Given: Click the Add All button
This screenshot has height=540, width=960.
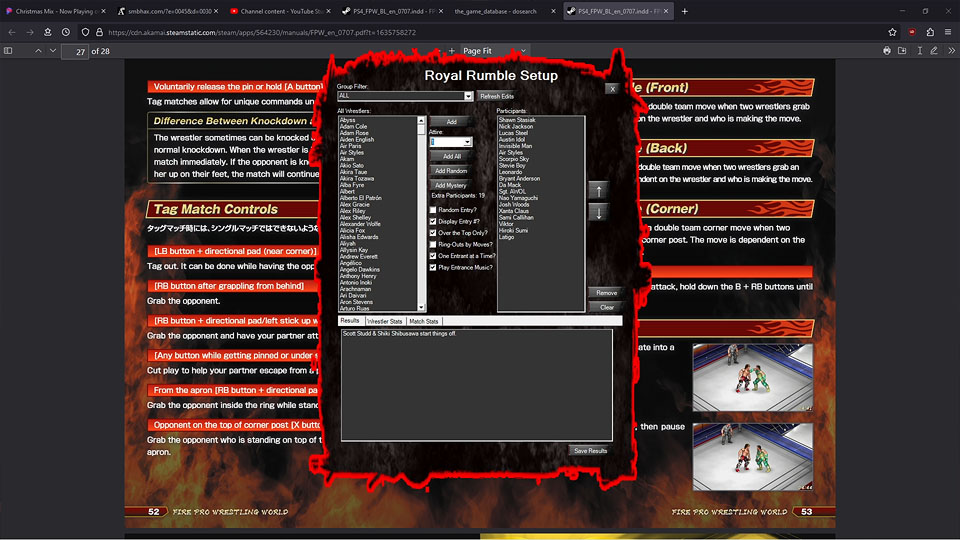Looking at the screenshot, I should tap(451, 156).
